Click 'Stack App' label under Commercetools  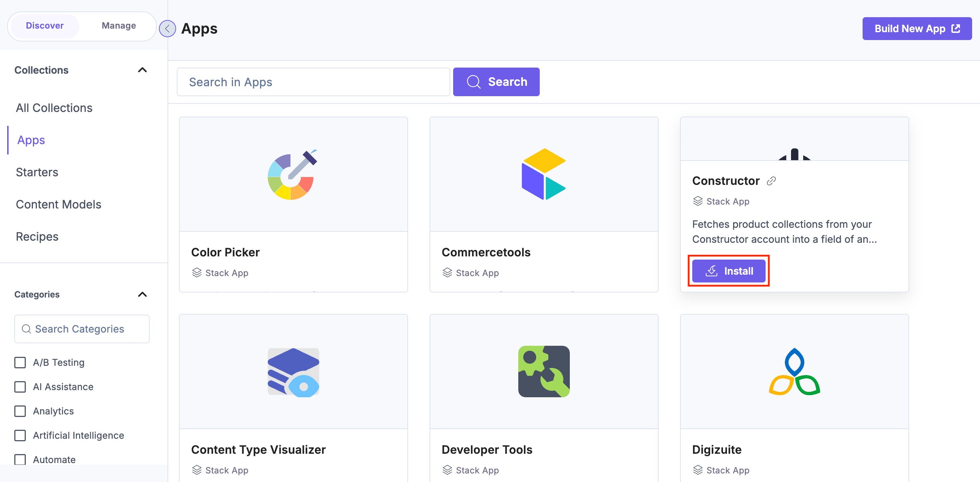[477, 273]
